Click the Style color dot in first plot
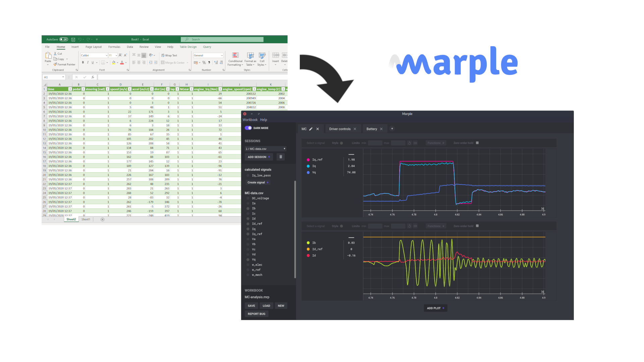644x362 pixels. click(341, 143)
